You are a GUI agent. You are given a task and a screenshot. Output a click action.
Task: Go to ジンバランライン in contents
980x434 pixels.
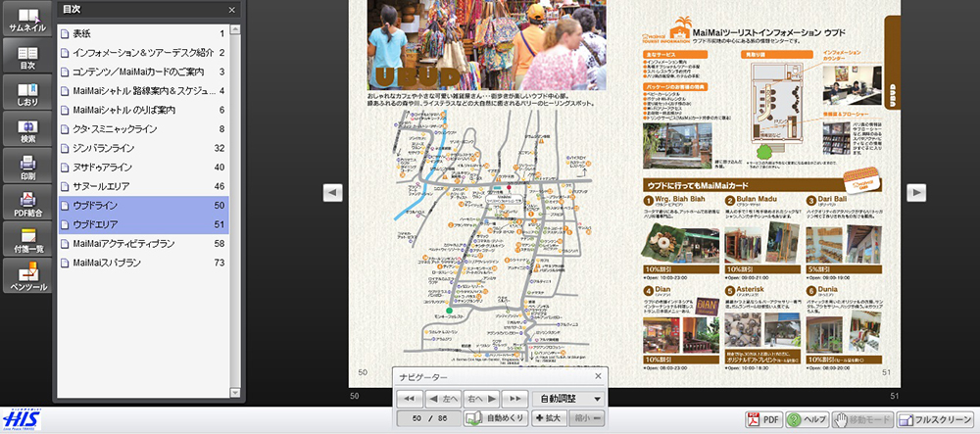click(104, 148)
